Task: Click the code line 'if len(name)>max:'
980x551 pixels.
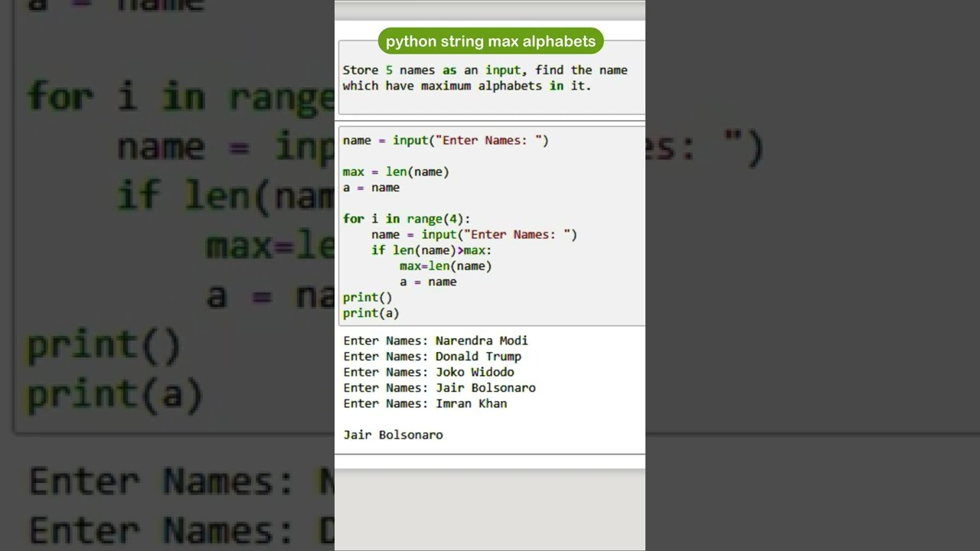Action: tap(432, 250)
